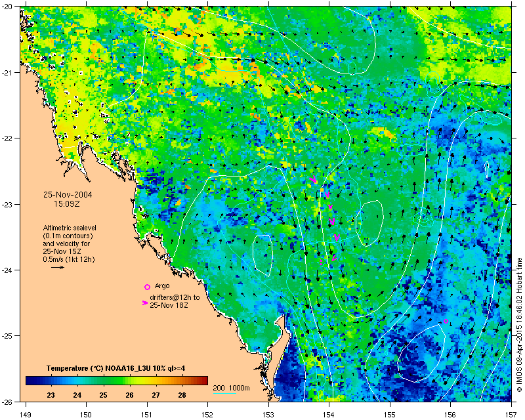Click latitude axis label -25
The height and width of the screenshot is (420, 525).
(7, 336)
